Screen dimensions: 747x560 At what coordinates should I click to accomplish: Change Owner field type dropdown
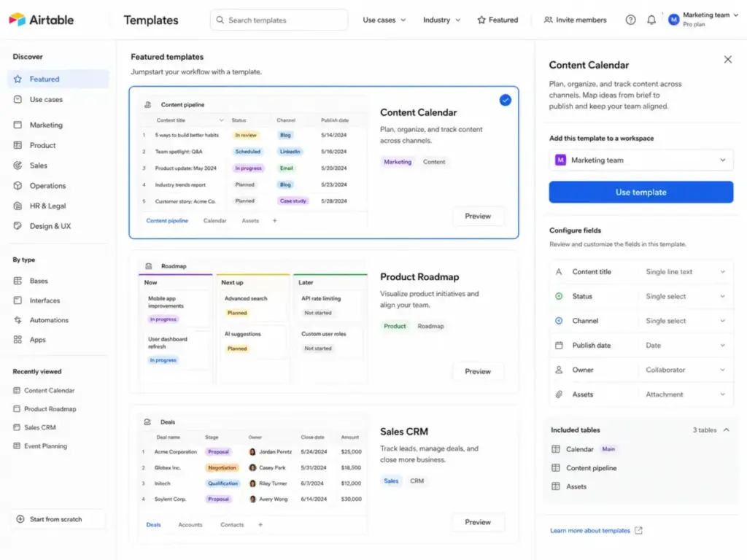pyautogui.click(x=685, y=370)
